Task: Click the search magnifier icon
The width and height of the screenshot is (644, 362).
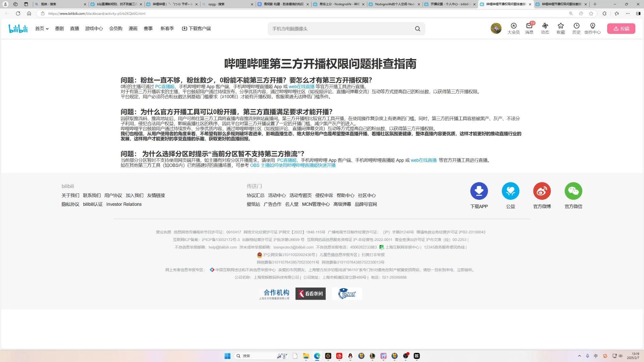Action: coord(418,29)
